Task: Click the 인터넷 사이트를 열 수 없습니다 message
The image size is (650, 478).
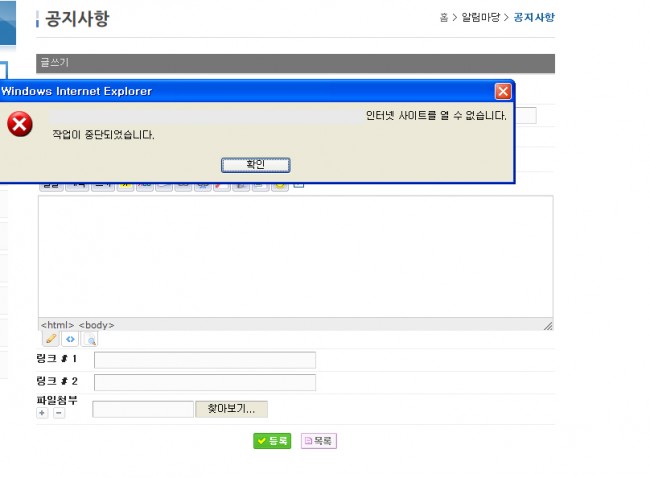Action: click(436, 115)
